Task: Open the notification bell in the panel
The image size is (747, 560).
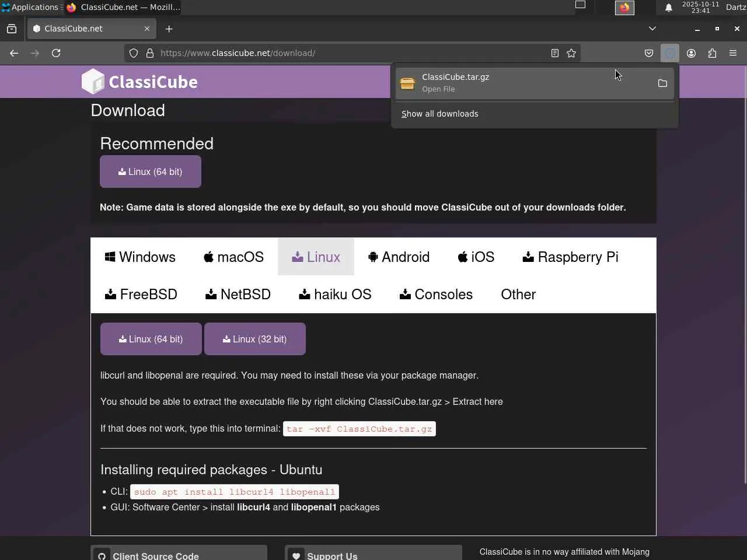Action: pyautogui.click(x=669, y=8)
